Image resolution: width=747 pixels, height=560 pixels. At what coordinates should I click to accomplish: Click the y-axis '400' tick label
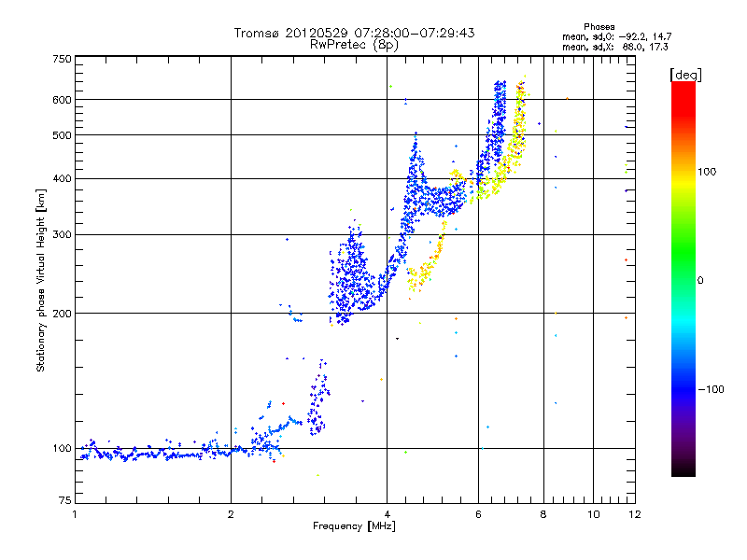(63, 179)
